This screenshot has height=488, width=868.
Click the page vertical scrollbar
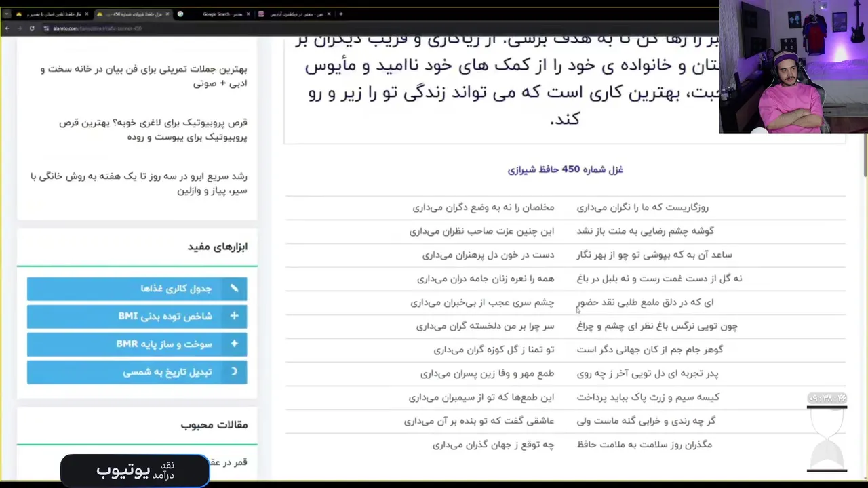click(865, 258)
